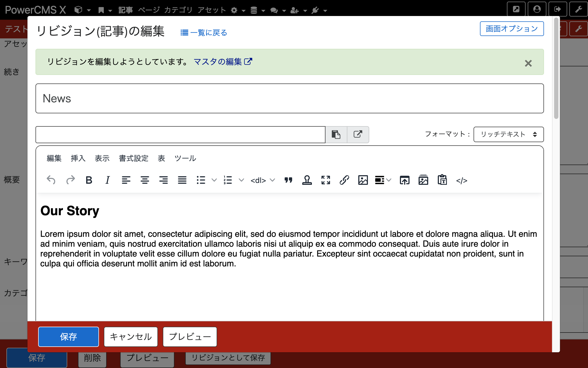Expand the numbered list style dropdown arrow
588x368 pixels.
pyautogui.click(x=241, y=180)
